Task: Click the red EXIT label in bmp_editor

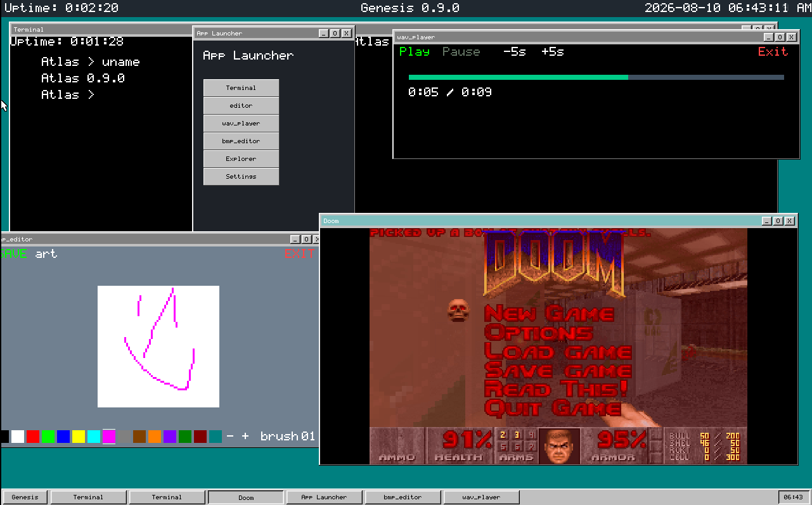Action: pyautogui.click(x=299, y=254)
